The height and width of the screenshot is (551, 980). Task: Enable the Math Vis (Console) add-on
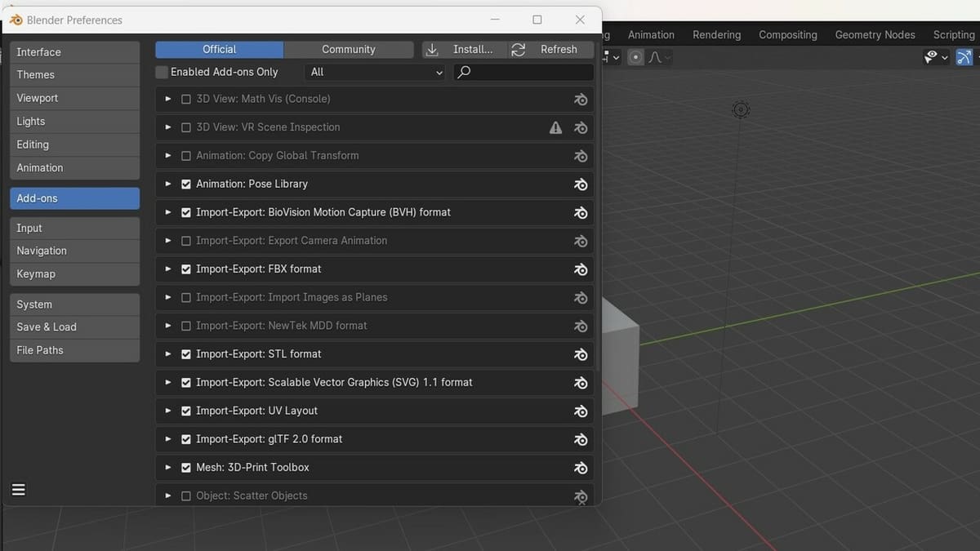186,99
